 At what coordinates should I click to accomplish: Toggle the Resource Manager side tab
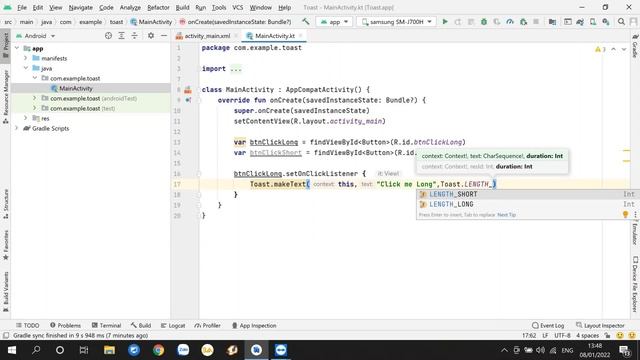coord(5,97)
